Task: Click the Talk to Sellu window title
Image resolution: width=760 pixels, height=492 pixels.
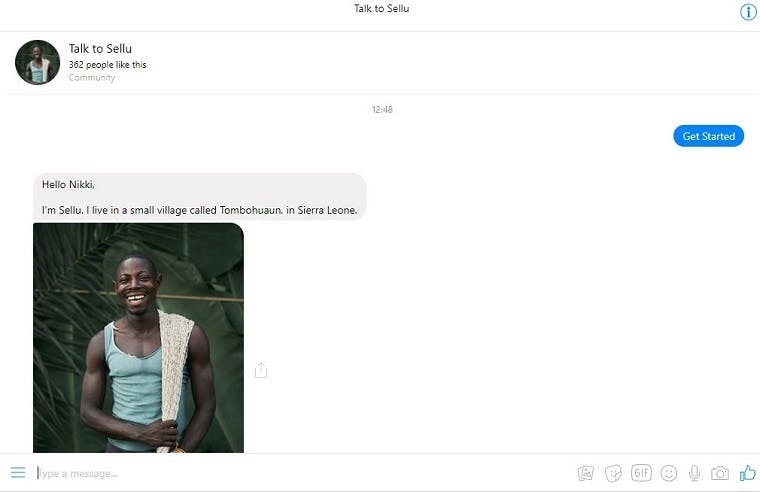Action: [381, 9]
